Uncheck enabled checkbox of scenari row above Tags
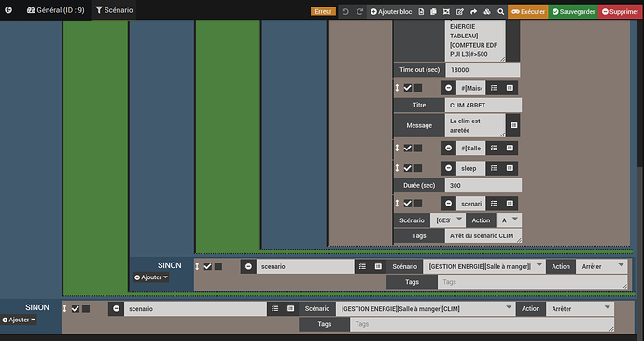The height and width of the screenshot is (341, 644). [408, 204]
